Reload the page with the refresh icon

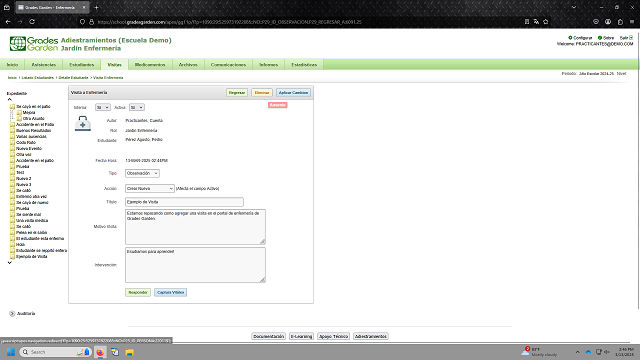point(32,22)
